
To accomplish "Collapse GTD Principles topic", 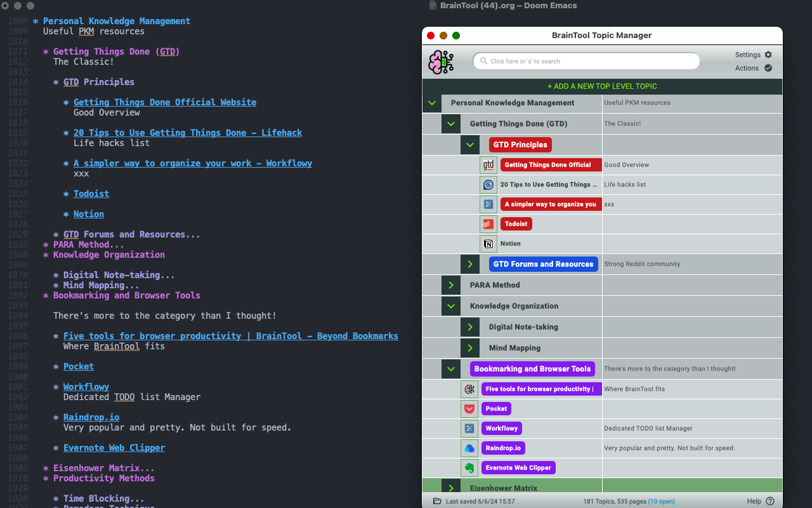I will tap(470, 145).
